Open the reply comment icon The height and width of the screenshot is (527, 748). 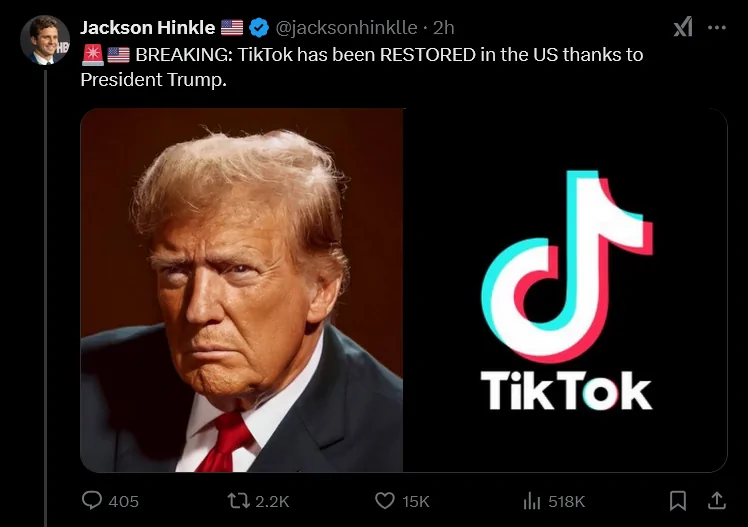click(92, 500)
